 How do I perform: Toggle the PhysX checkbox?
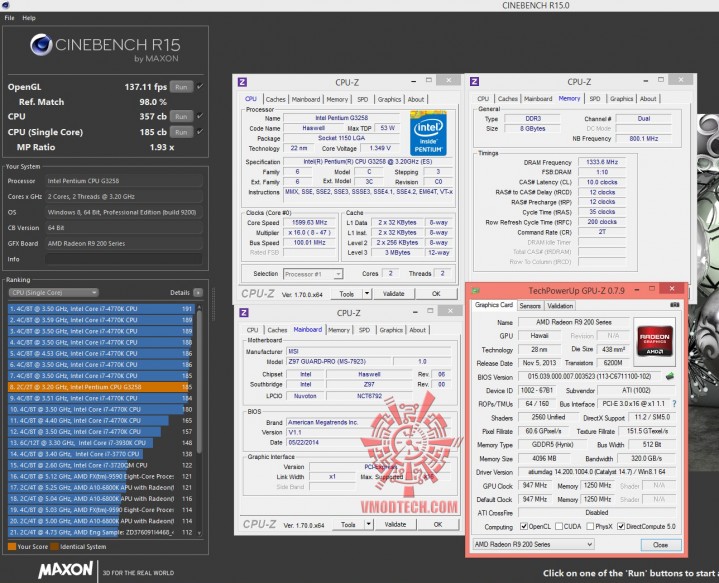click(590, 526)
